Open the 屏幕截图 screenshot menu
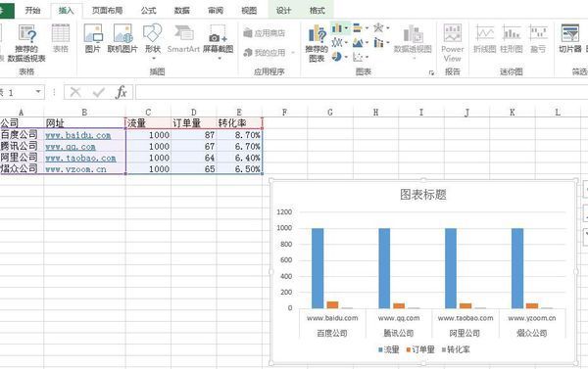This screenshot has width=588, height=369. pyautogui.click(x=219, y=41)
